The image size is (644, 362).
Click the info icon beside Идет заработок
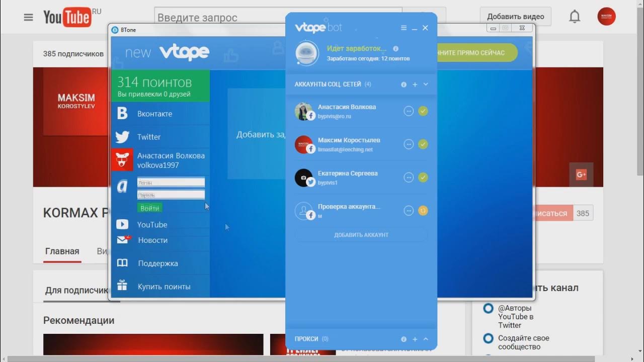point(395,49)
